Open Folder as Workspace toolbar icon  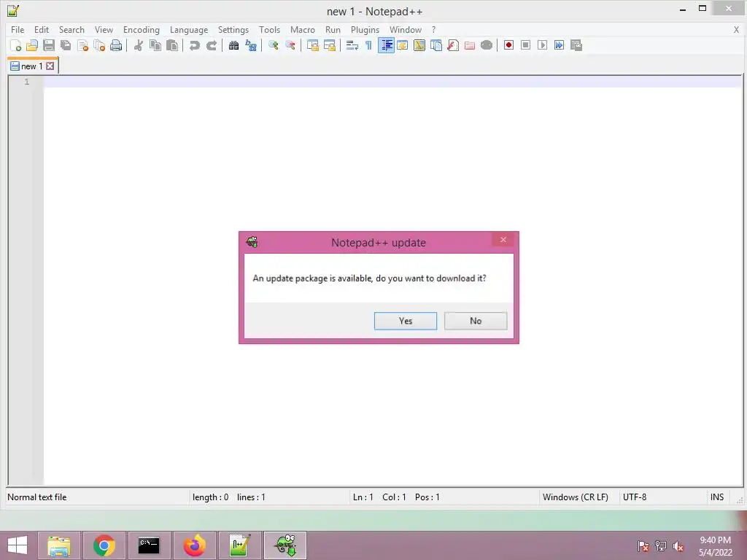tap(470, 45)
